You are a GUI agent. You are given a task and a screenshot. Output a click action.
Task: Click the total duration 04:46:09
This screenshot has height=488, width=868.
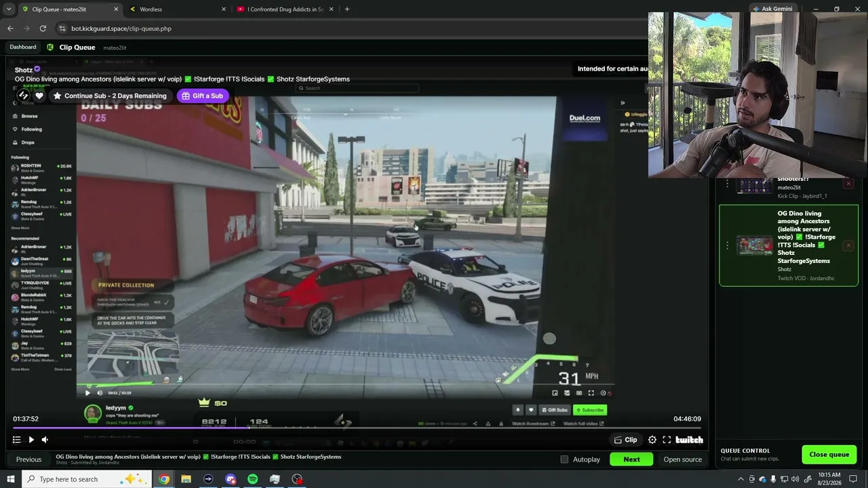pos(687,419)
